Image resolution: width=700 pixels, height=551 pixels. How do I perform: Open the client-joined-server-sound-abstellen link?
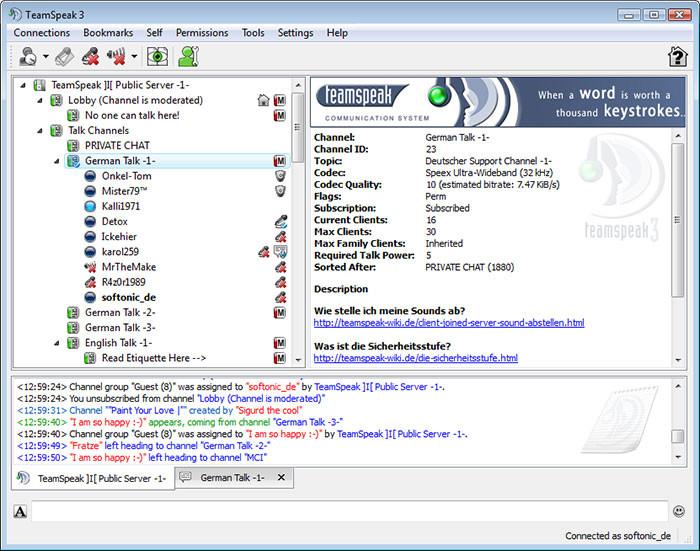coord(449,323)
